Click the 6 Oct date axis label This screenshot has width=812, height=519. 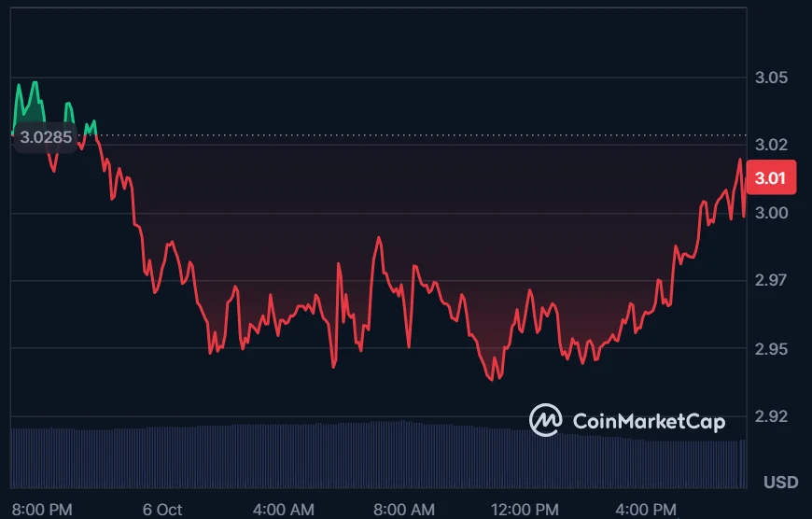click(162, 510)
